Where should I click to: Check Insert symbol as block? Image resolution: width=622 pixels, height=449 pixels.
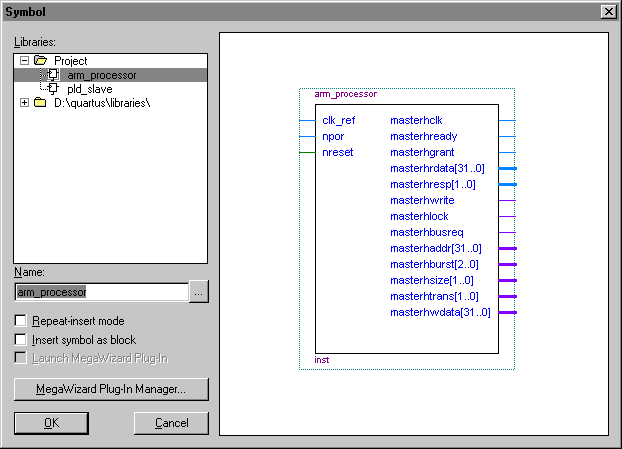pos(21,340)
